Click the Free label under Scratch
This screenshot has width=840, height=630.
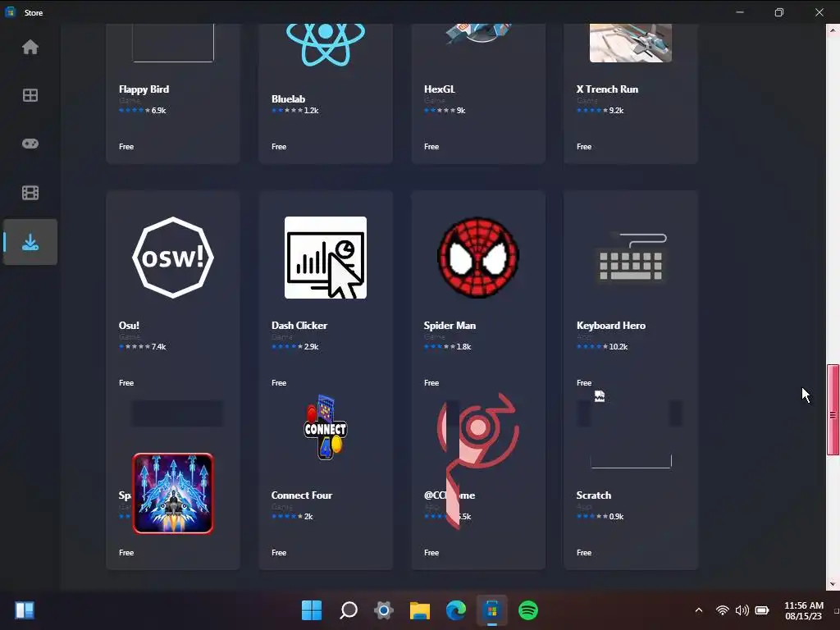pyautogui.click(x=584, y=553)
